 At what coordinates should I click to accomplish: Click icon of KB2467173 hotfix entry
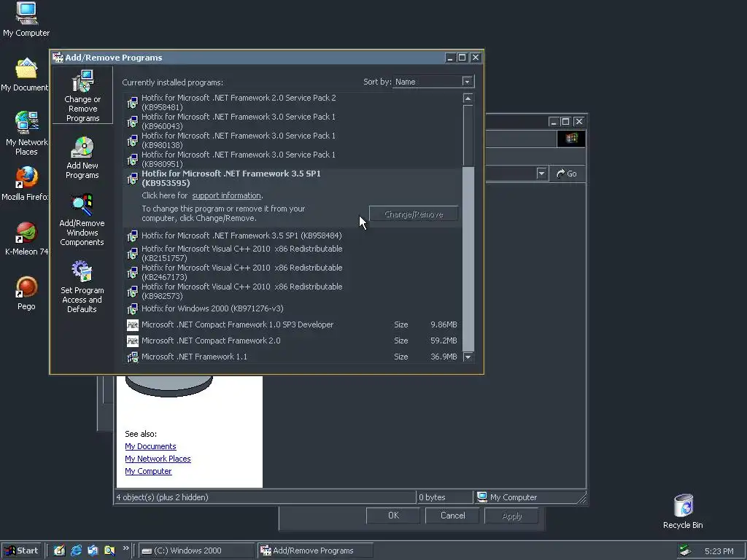[x=133, y=273]
